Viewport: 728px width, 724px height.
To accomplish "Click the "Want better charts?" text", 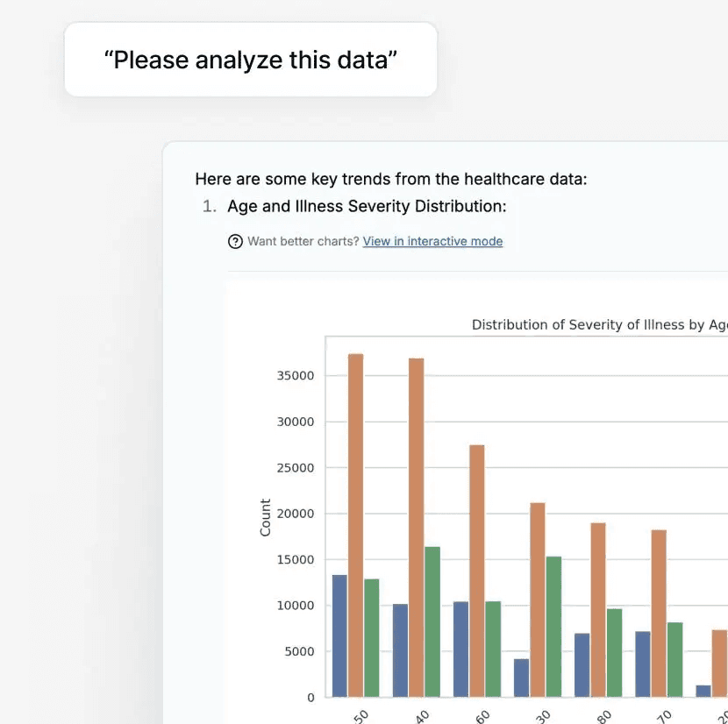I will pos(303,241).
